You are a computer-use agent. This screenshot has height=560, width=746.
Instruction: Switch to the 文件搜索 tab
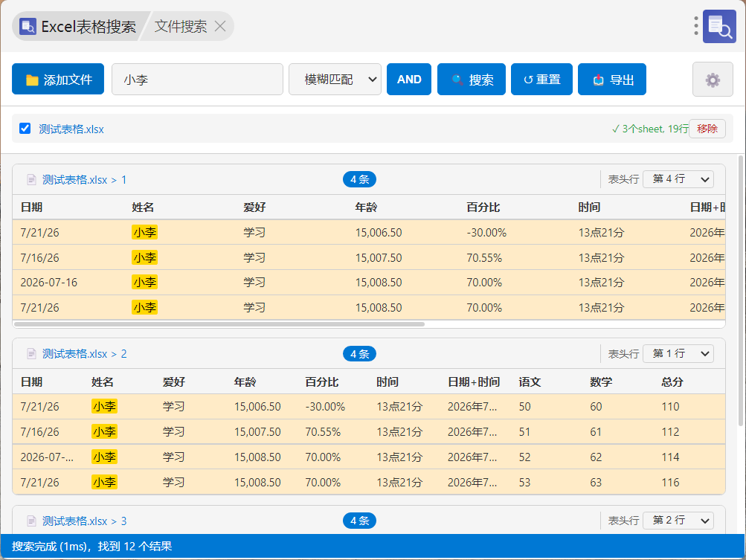coord(180,26)
